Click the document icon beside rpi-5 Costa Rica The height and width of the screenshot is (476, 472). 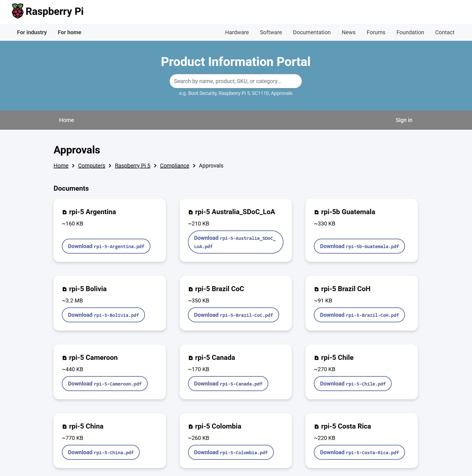(x=317, y=426)
